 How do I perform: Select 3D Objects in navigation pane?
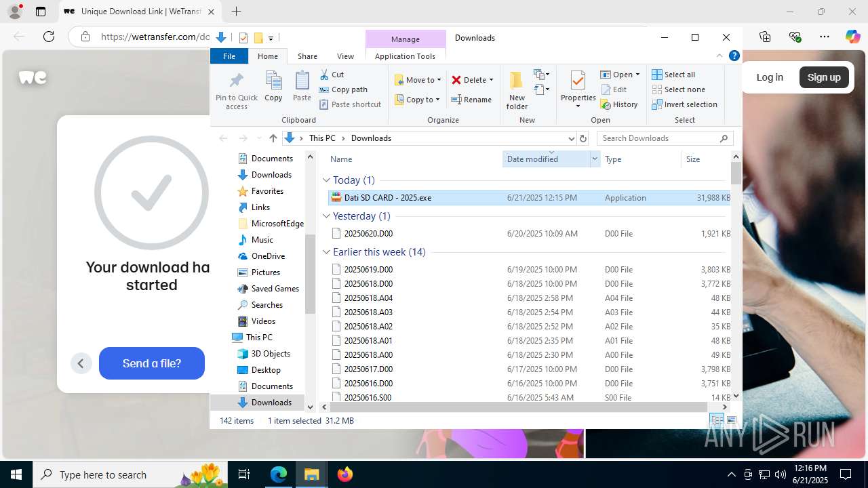(x=271, y=354)
